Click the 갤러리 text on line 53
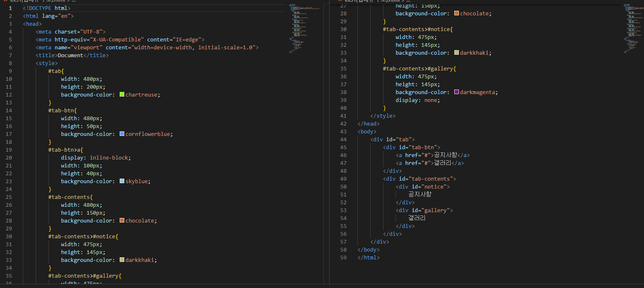This screenshot has width=644, height=288. 417,218
